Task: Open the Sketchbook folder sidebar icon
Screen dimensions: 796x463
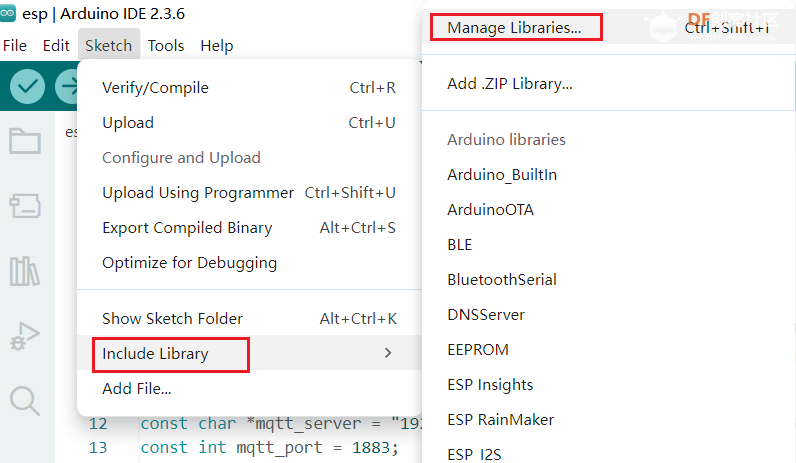Action: (25, 141)
